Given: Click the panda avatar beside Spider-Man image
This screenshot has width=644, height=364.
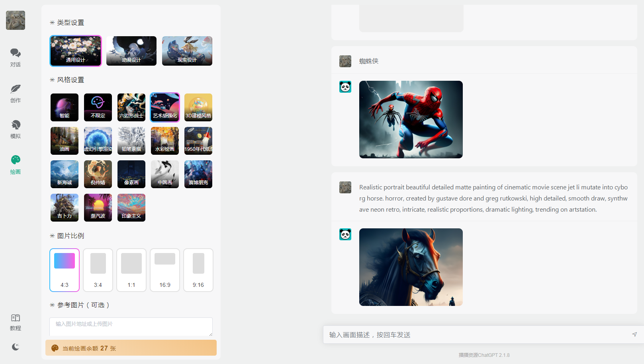Looking at the screenshot, I should point(345,87).
